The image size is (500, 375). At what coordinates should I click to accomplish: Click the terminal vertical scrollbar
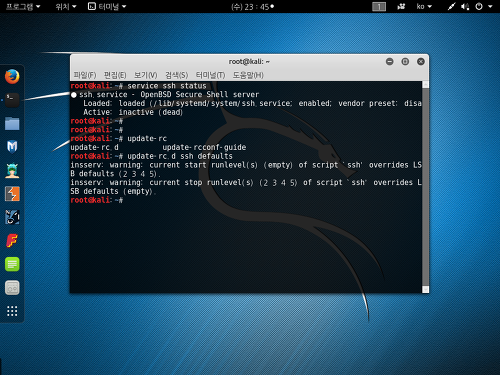point(425,187)
